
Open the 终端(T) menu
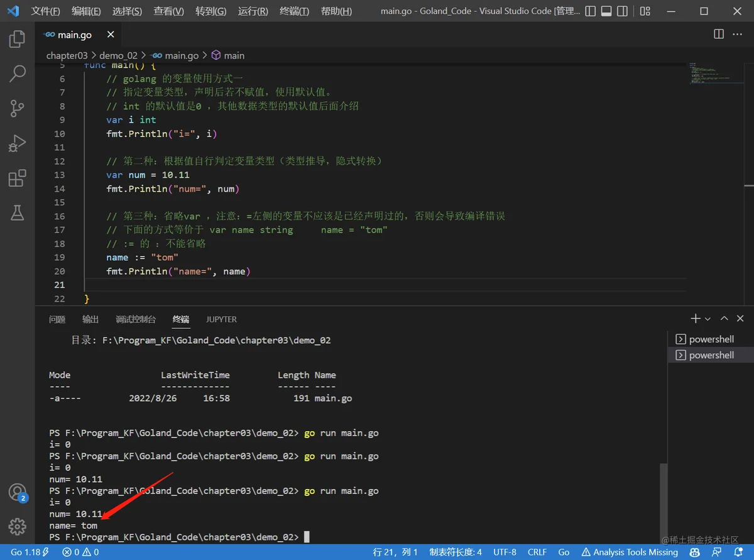click(x=294, y=11)
